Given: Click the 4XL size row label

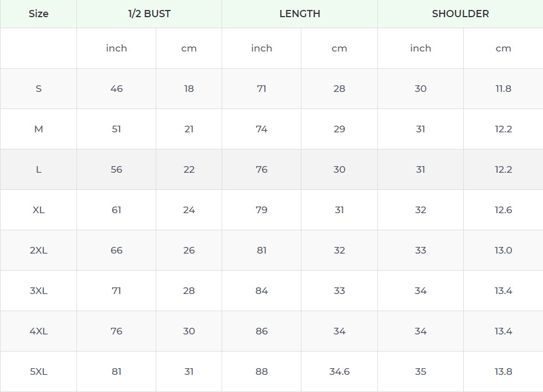Looking at the screenshot, I should pos(38,331).
